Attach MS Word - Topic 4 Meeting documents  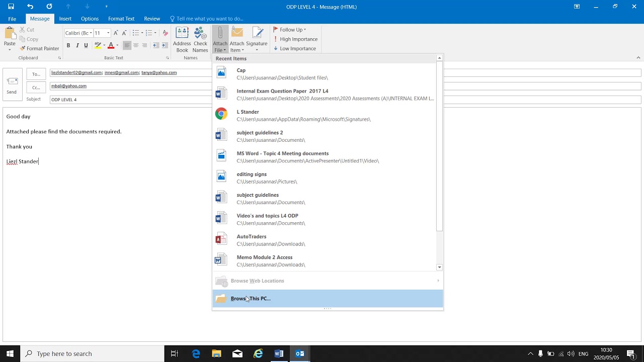pyautogui.click(x=325, y=157)
